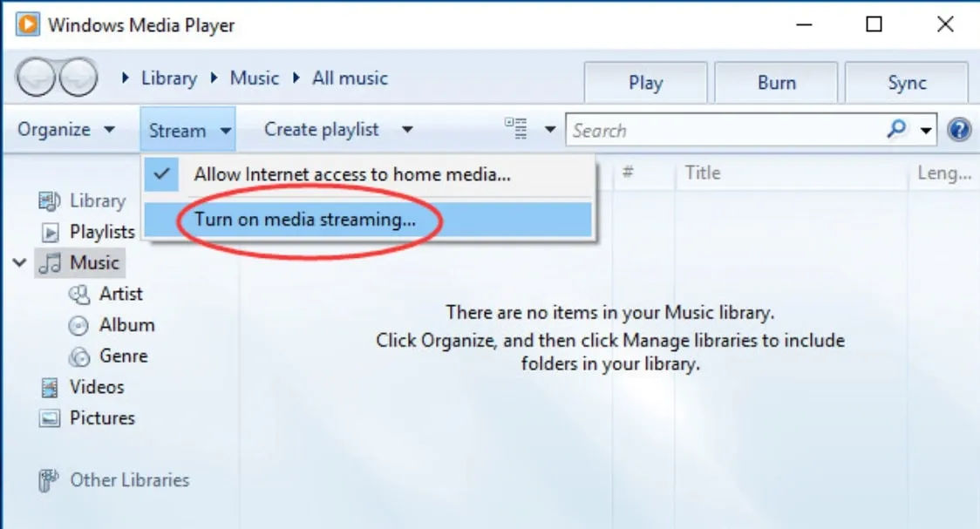Maximize the Windows Media Player window
Viewport: 980px width, 529px height.
tap(874, 25)
